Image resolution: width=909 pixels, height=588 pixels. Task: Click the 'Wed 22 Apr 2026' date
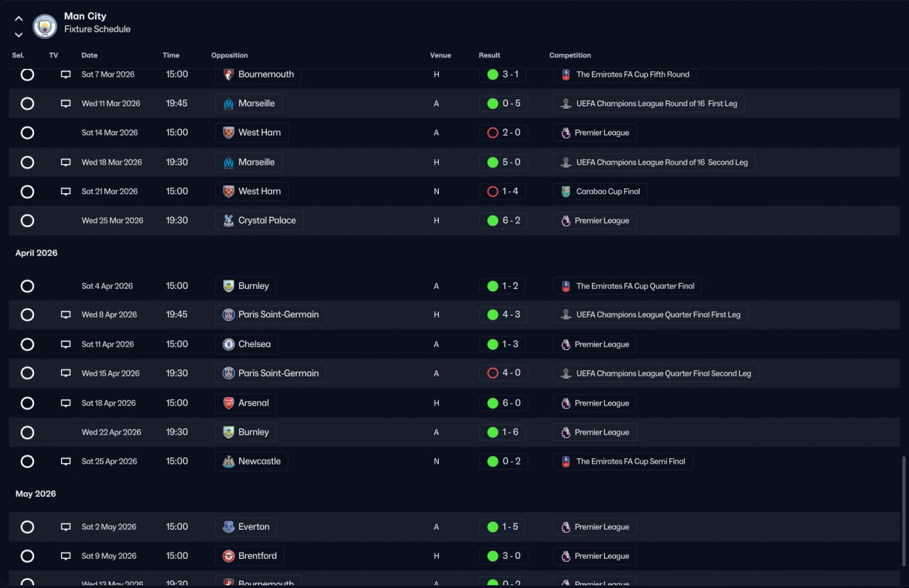click(x=111, y=432)
